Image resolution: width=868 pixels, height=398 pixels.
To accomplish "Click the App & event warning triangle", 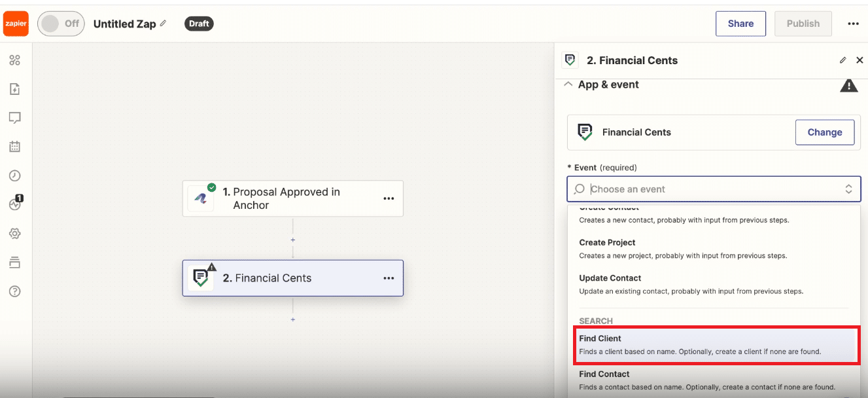I will tap(849, 86).
